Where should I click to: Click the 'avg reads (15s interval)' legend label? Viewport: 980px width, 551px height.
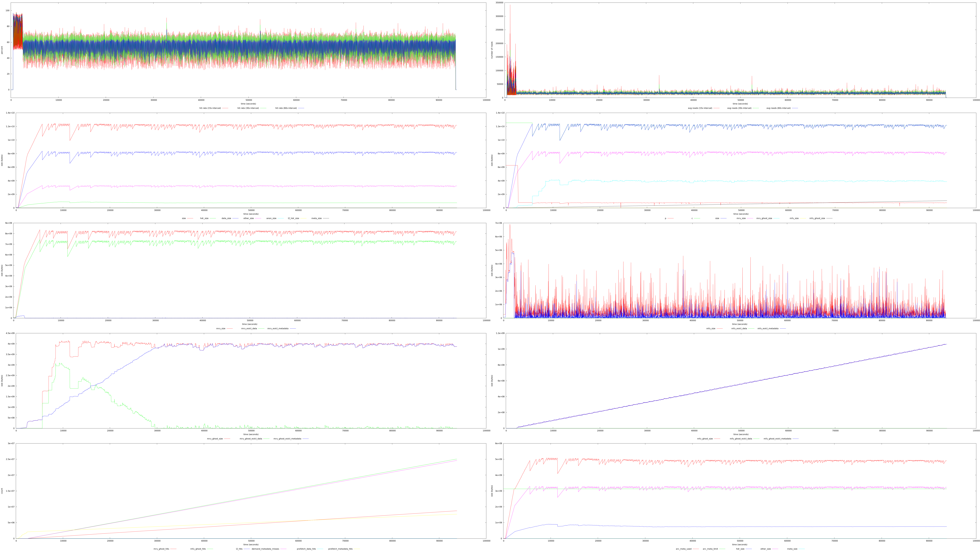[x=700, y=108]
